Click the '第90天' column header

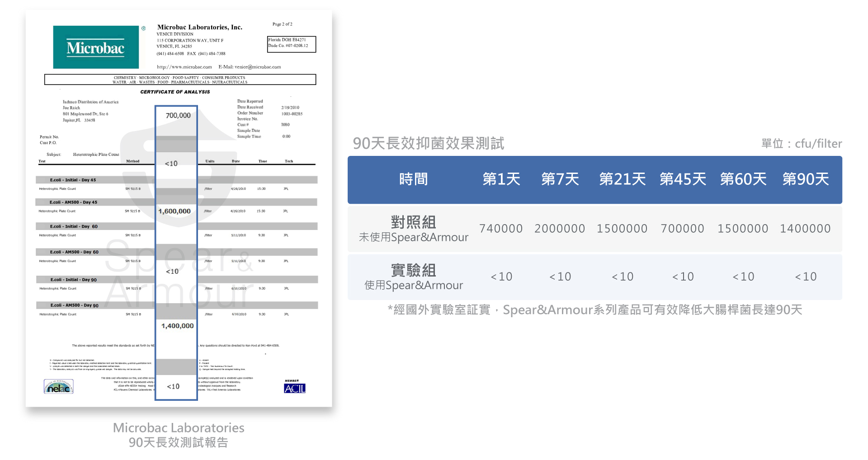(x=806, y=179)
